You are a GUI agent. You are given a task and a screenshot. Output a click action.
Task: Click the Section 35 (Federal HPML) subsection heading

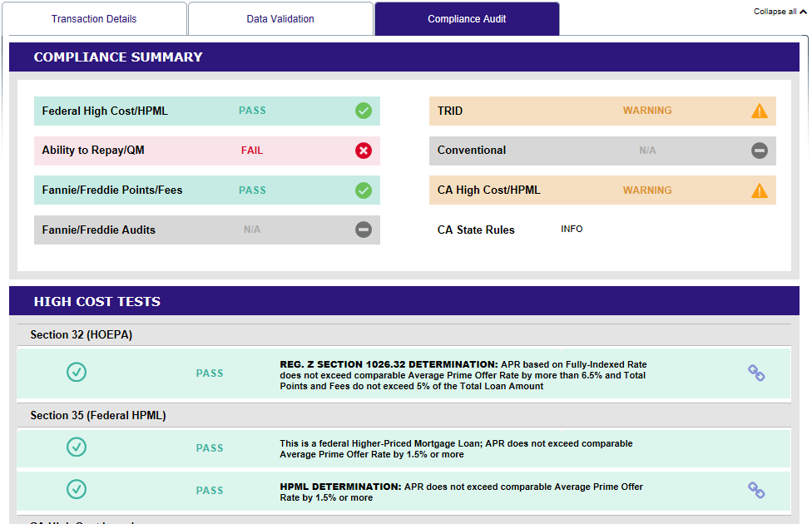[98, 415]
